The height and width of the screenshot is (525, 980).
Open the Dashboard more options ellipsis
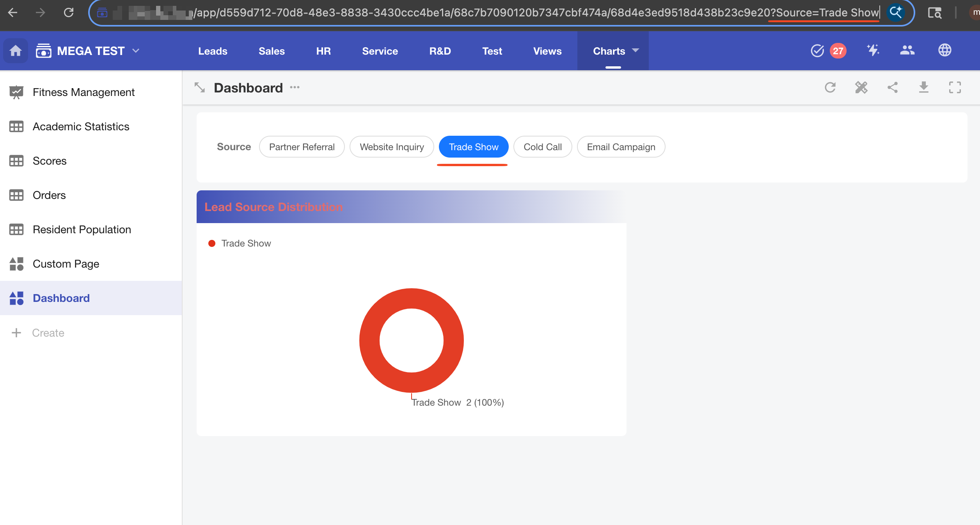[295, 87]
